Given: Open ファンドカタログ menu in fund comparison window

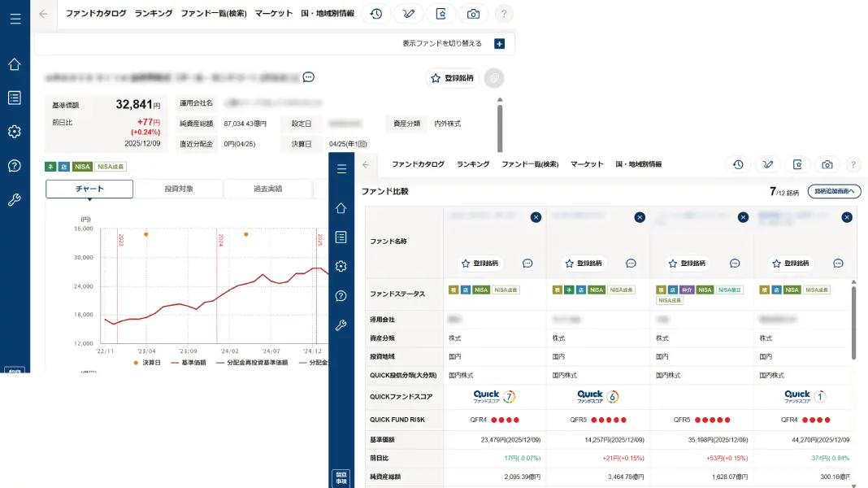Looking at the screenshot, I should (x=418, y=164).
